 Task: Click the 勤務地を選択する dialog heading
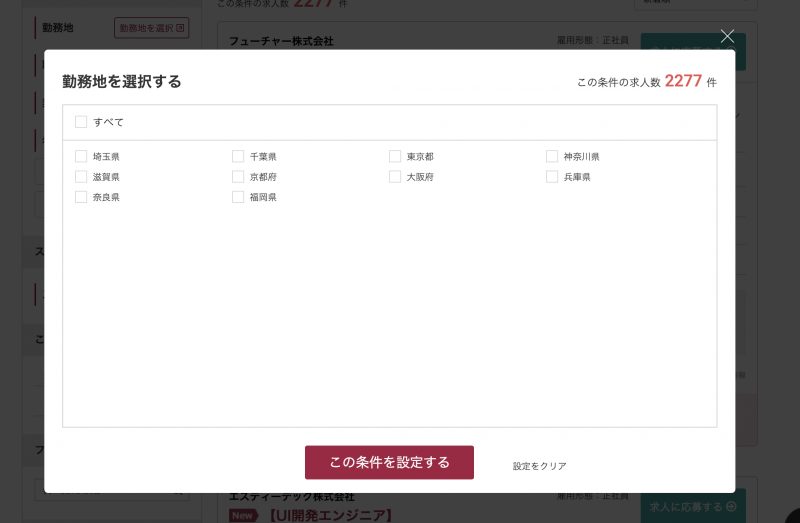coord(122,82)
